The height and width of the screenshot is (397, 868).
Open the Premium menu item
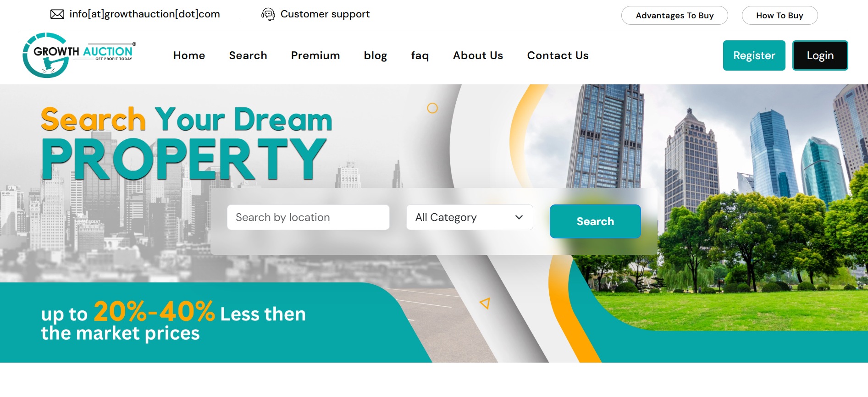(315, 55)
